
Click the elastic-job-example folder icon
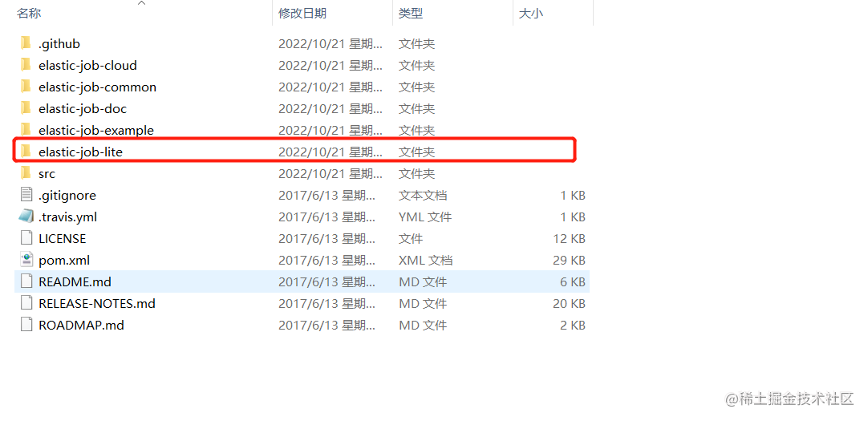[x=26, y=129]
